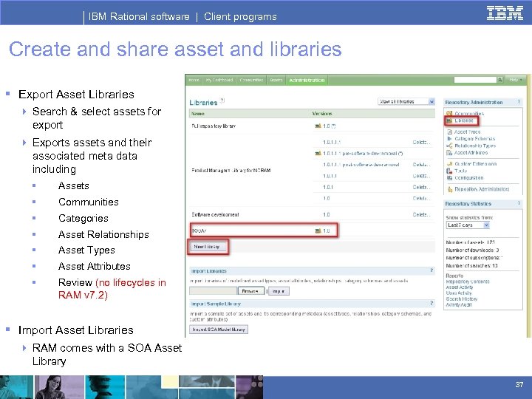Click the library icon for Full repository 1.0

pos(318,126)
